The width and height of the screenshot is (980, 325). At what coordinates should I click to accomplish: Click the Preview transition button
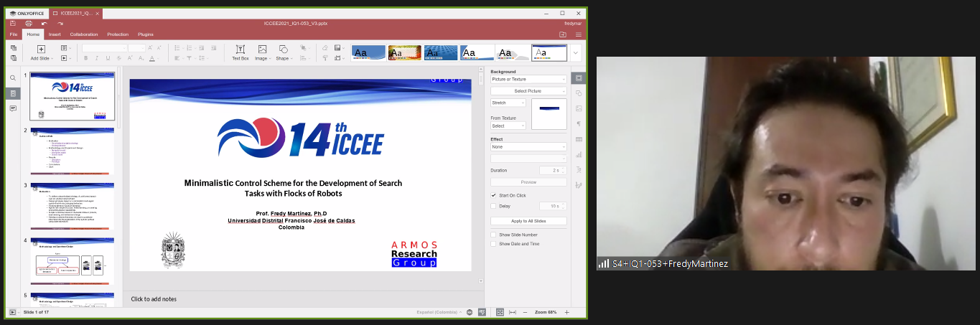click(528, 182)
